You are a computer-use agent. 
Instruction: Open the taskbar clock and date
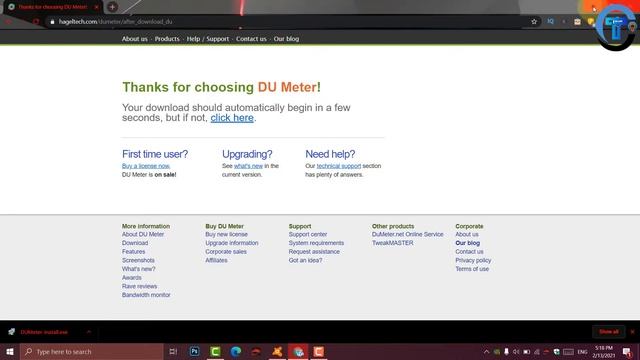[604, 352]
